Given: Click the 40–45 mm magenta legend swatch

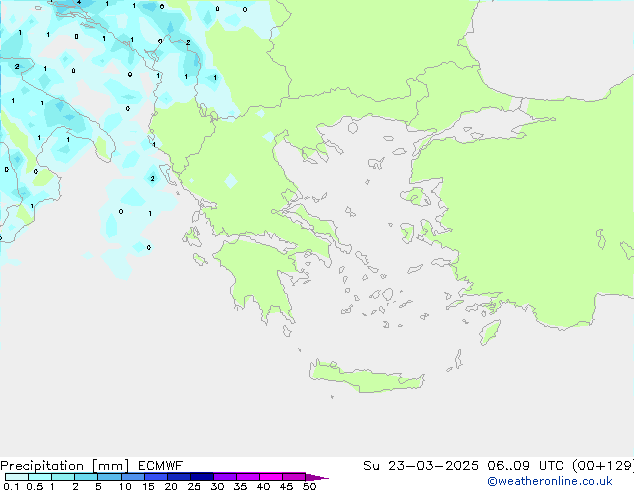Looking at the screenshot, I should point(271,477).
